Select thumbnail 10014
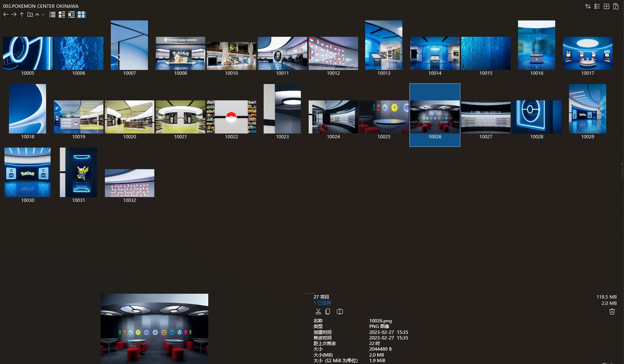This screenshot has height=364, width=624. 435,53
